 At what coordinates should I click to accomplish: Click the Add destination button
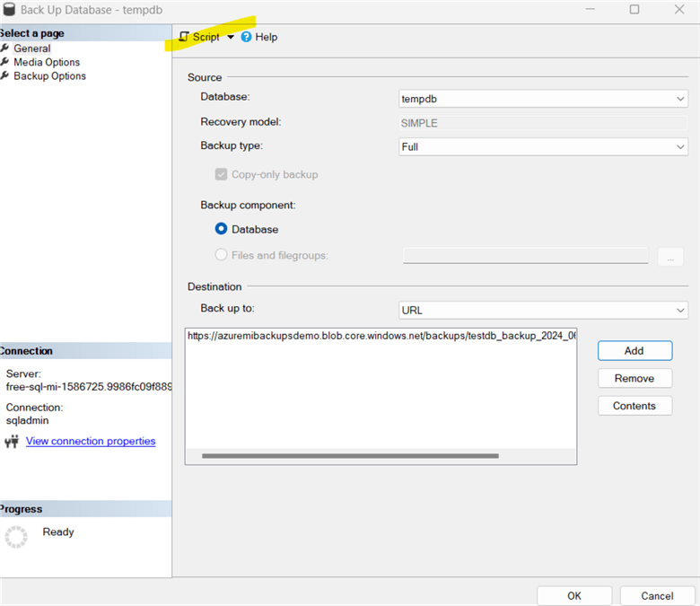[x=634, y=350]
